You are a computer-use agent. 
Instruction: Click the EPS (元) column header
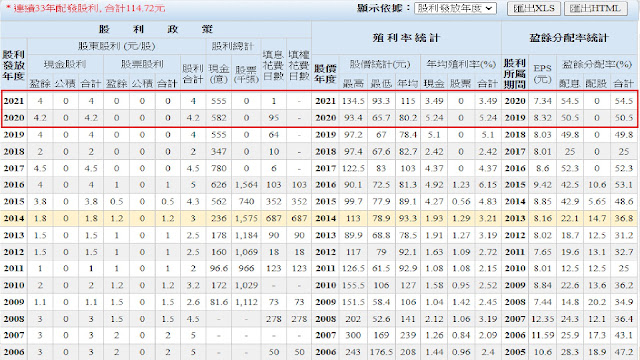542,73
